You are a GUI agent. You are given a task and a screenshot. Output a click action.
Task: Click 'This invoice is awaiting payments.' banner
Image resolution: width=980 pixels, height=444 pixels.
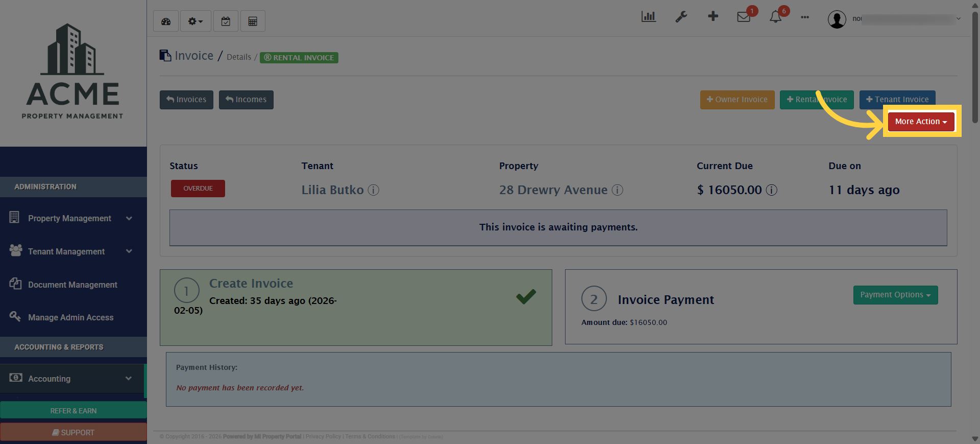pyautogui.click(x=558, y=227)
